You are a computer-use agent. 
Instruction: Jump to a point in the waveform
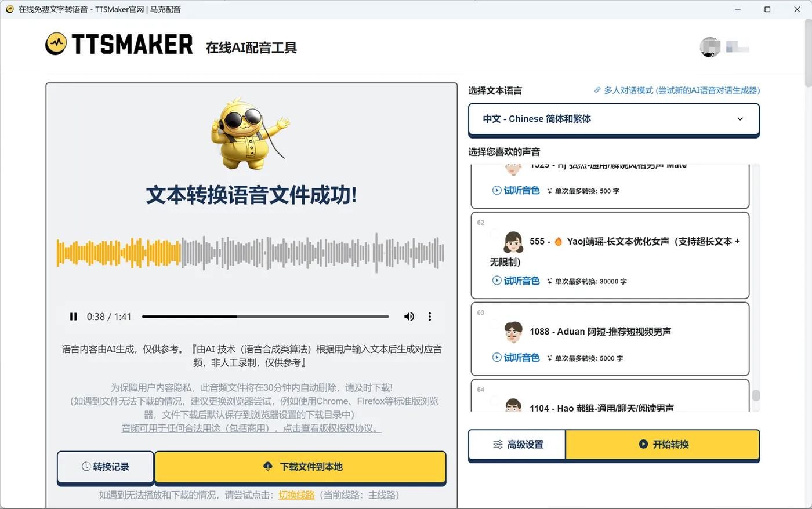[251, 253]
